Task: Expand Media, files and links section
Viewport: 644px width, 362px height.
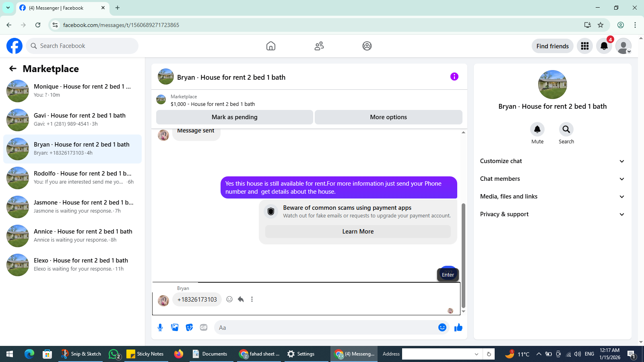Action: pyautogui.click(x=553, y=197)
